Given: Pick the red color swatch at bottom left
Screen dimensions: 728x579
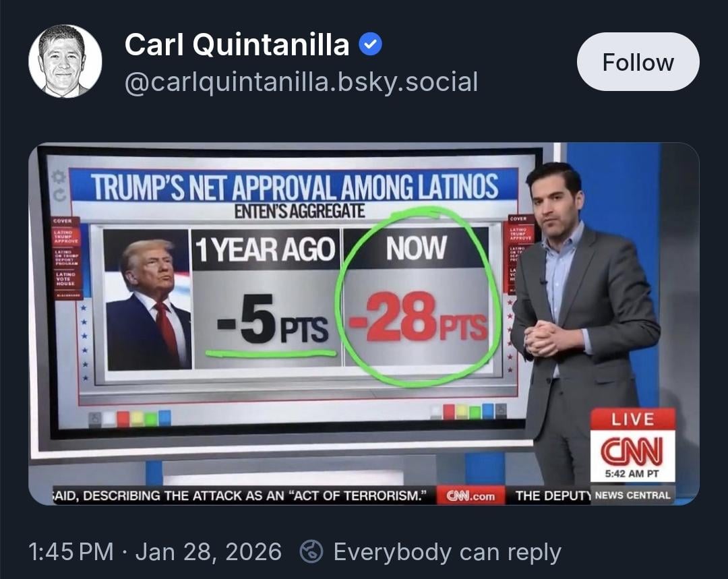Looking at the screenshot, I should [123, 419].
